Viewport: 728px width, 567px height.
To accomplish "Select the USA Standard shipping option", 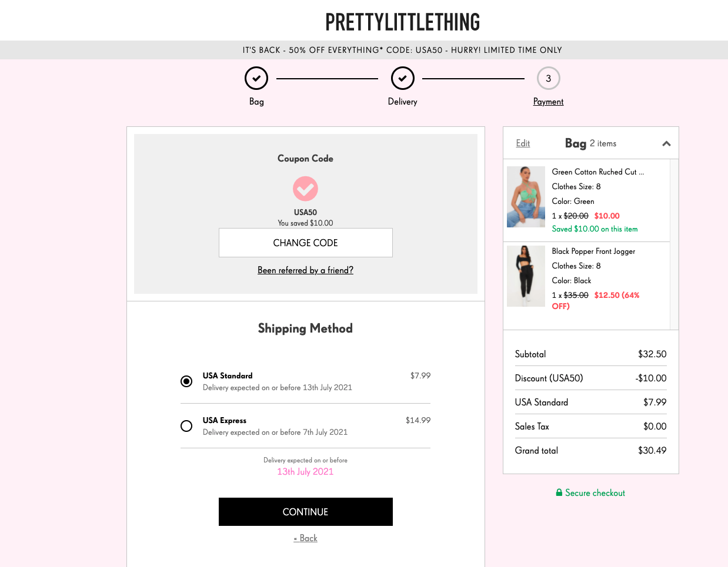I will (x=186, y=381).
